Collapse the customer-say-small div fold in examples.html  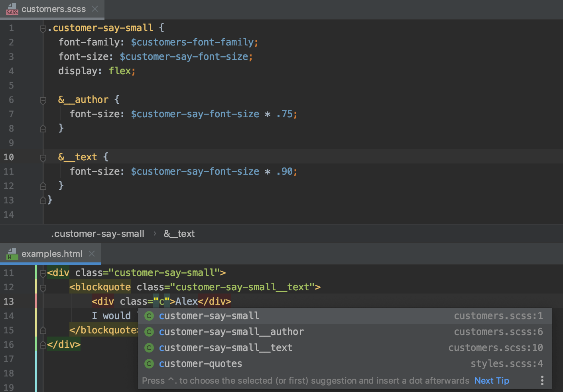click(x=43, y=273)
